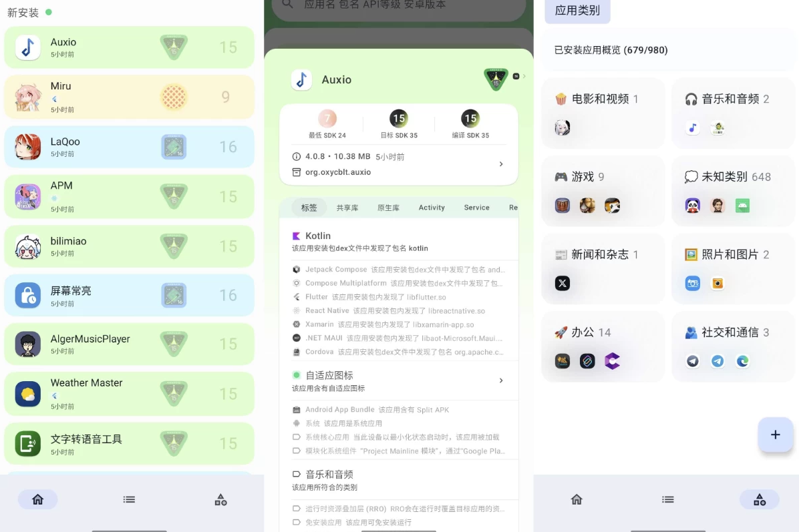Tap the X app icon under 新闻和杂志
799x532 pixels.
pyautogui.click(x=562, y=283)
